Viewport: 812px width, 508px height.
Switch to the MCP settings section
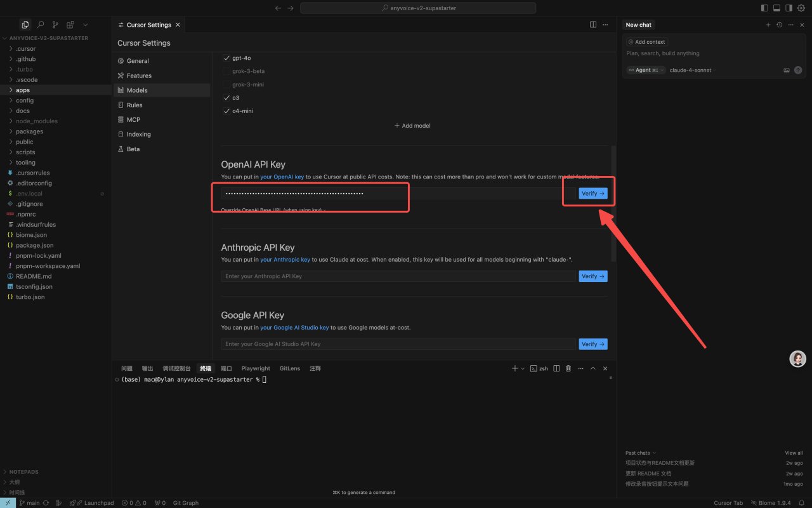click(133, 119)
